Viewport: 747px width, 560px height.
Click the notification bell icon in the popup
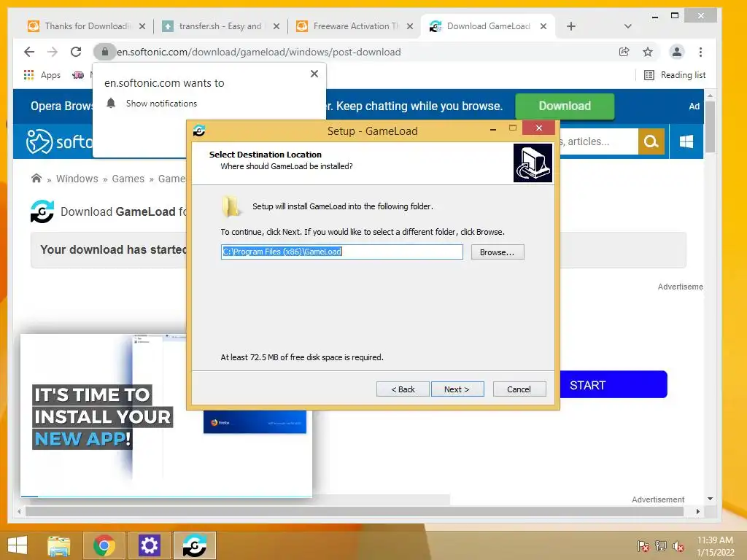[x=111, y=103]
